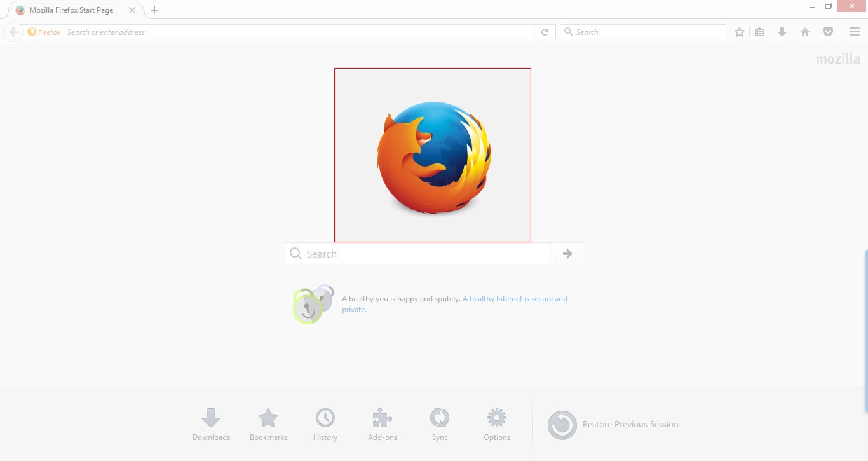Bookmark this page with the toolbar star
This screenshot has height=461, width=868.
pos(740,32)
